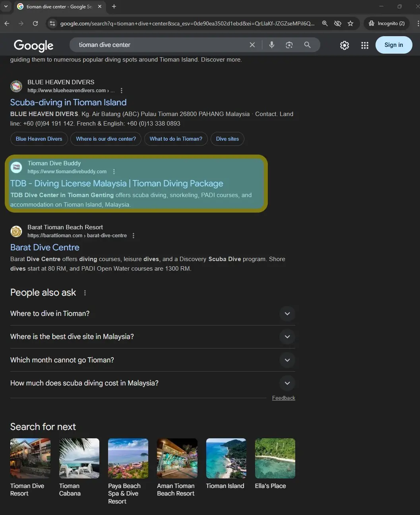Reload the page with refresh icon

pyautogui.click(x=35, y=23)
